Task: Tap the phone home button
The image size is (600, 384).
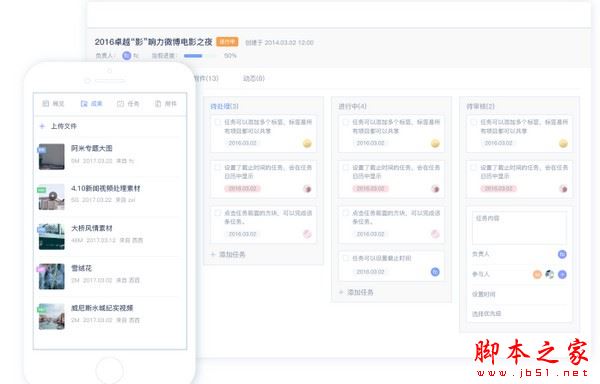Action: (x=110, y=370)
